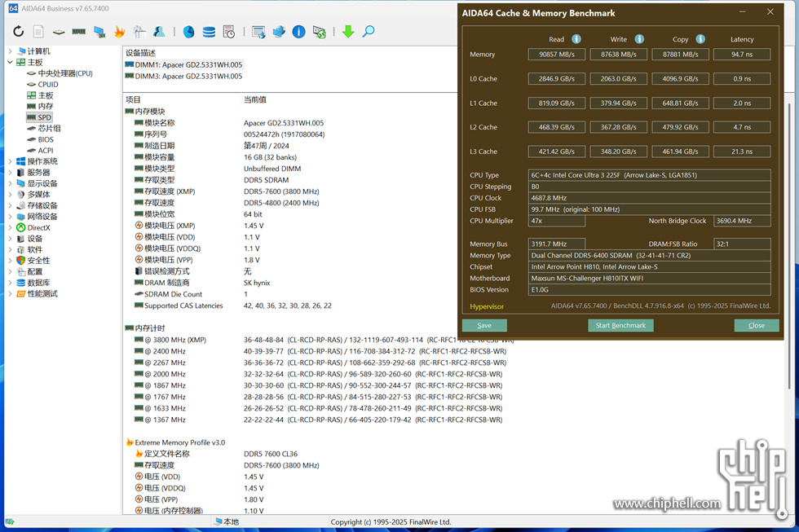Click the Refresh arrow icon in the toolbar

pyautogui.click(x=18, y=32)
